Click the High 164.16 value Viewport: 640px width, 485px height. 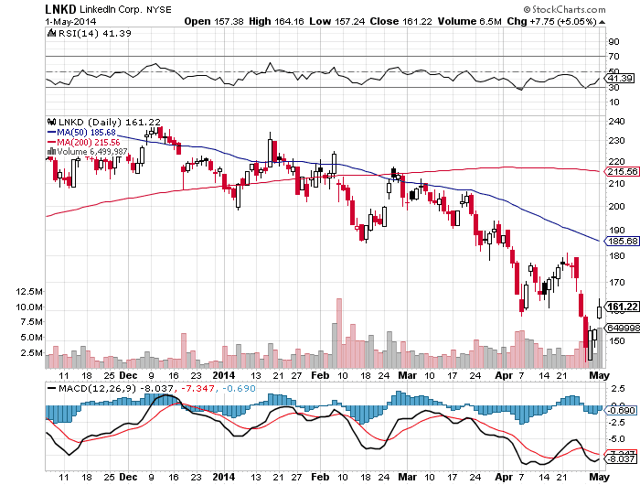tap(276, 21)
